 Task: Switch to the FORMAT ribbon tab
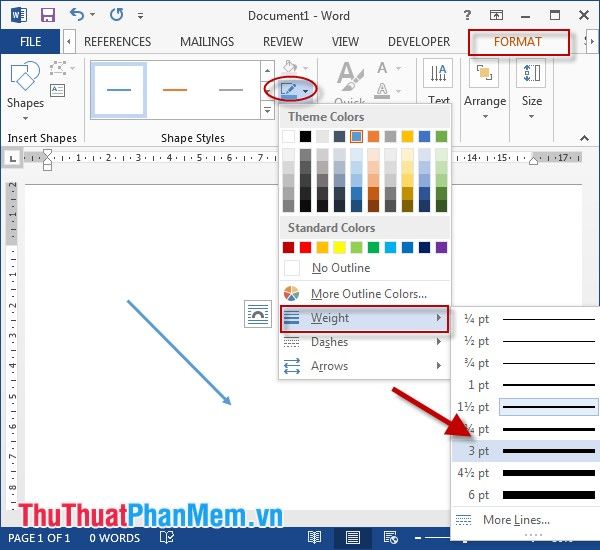518,42
